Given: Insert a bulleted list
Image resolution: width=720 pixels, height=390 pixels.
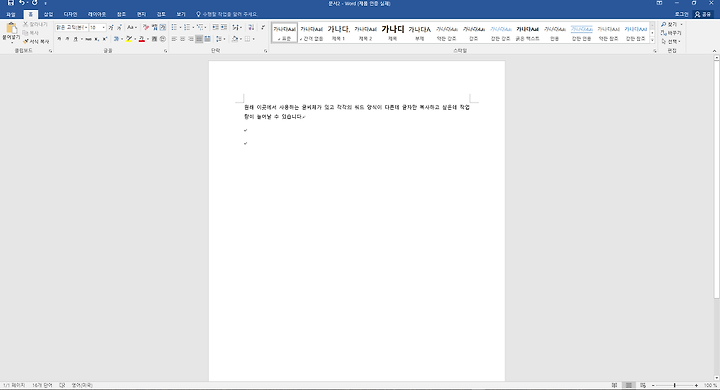Looking at the screenshot, I should point(174,28).
